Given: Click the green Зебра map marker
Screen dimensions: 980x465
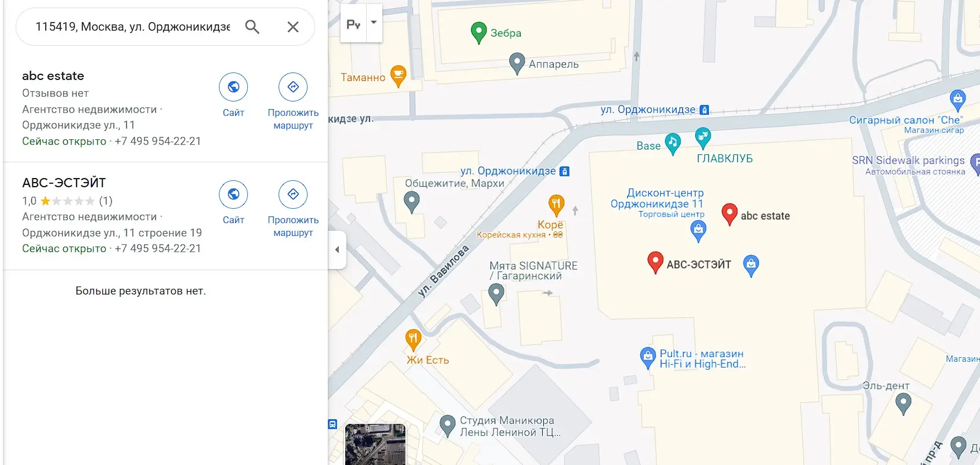Looking at the screenshot, I should coord(478,32).
